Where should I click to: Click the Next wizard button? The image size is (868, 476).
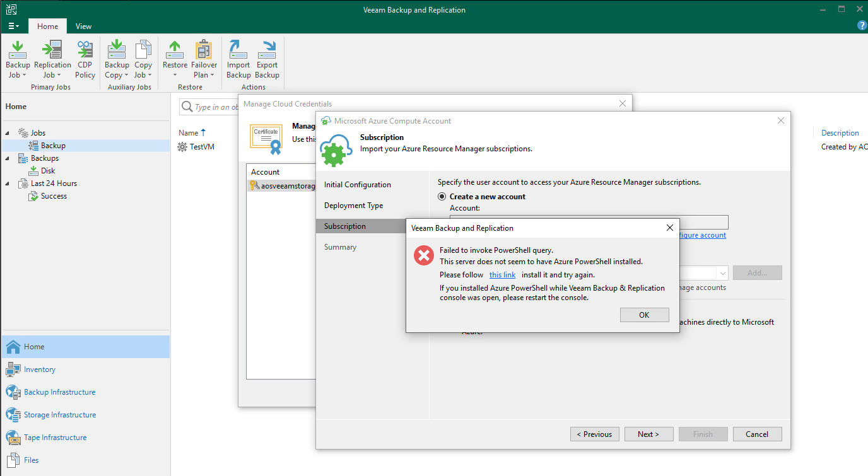648,434
